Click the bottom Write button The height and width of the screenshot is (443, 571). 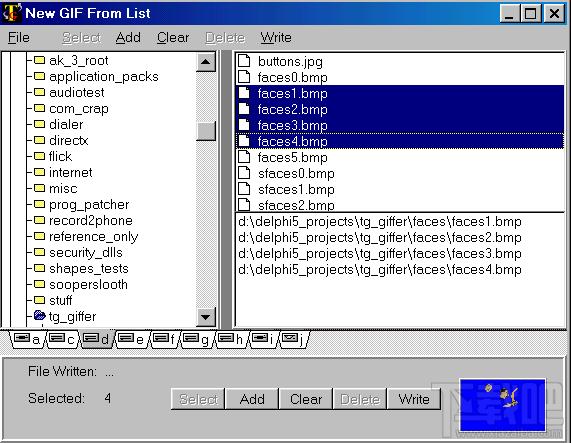click(414, 399)
